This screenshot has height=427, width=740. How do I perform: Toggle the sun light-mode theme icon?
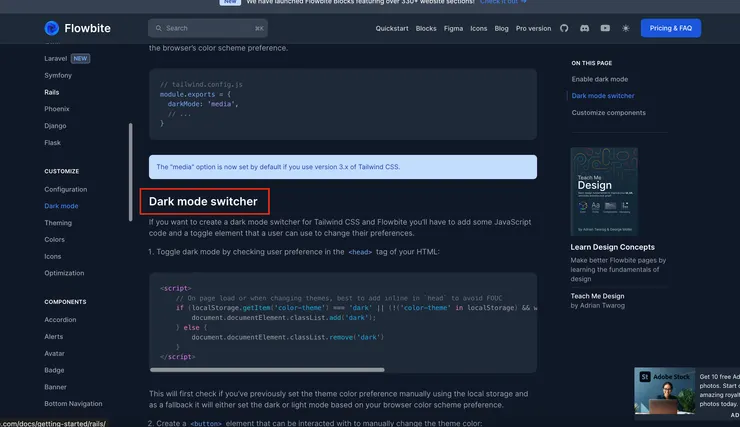626,28
